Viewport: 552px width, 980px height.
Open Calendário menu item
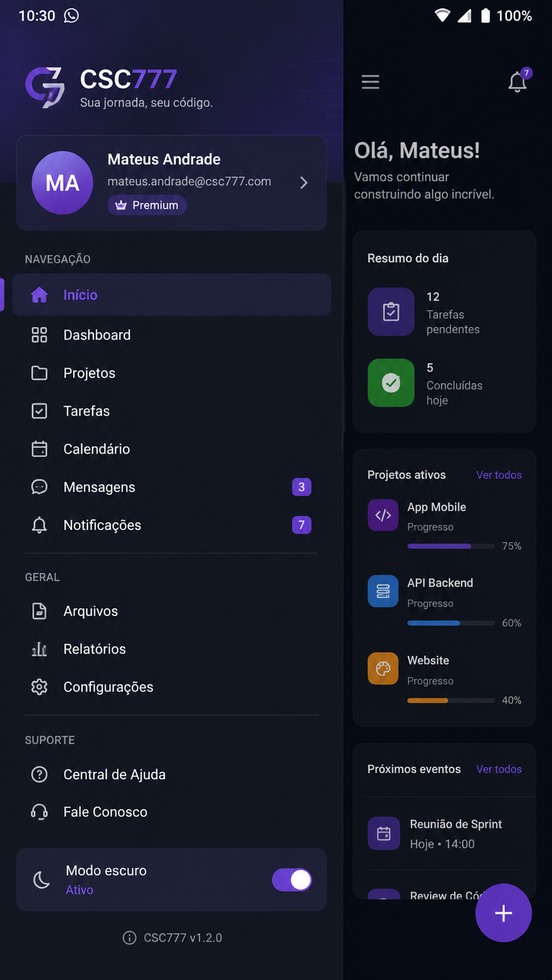point(172,449)
